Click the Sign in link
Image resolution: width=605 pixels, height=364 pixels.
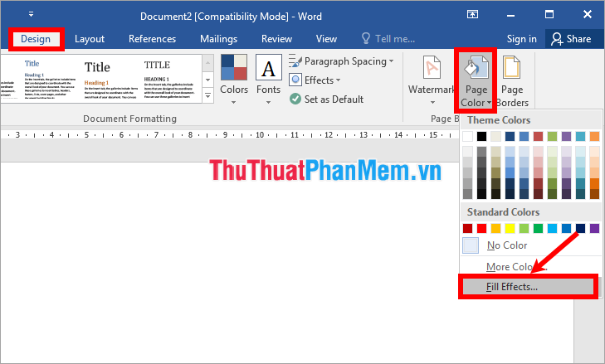[x=521, y=39]
